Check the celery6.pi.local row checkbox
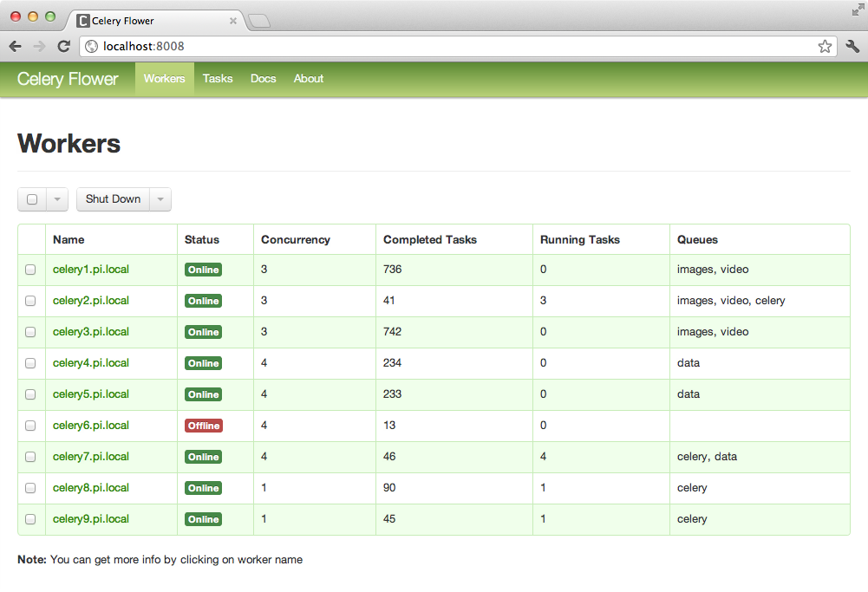The image size is (868, 592). click(x=30, y=426)
